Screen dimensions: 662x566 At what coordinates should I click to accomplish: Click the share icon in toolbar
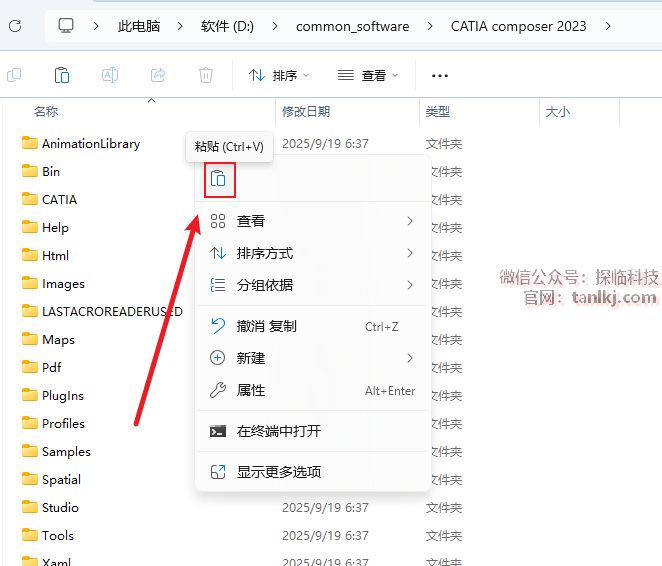tap(158, 75)
